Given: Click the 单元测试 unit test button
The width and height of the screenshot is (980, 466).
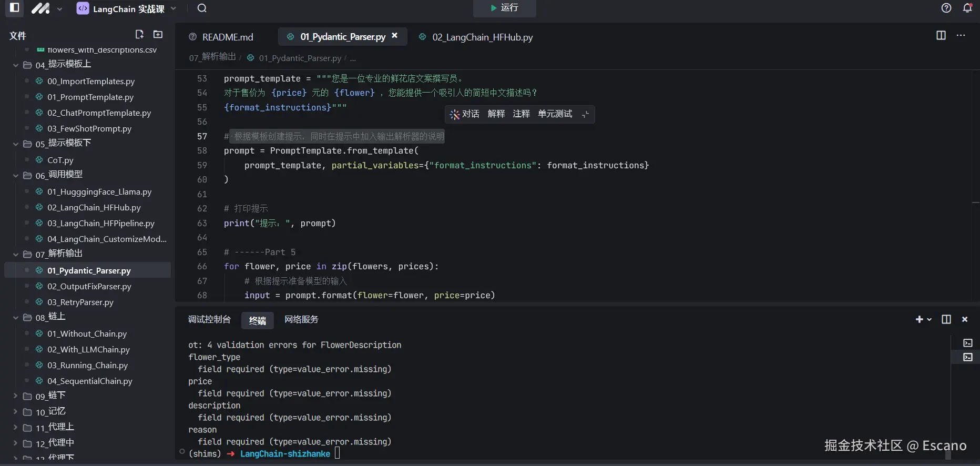Looking at the screenshot, I should [x=555, y=114].
